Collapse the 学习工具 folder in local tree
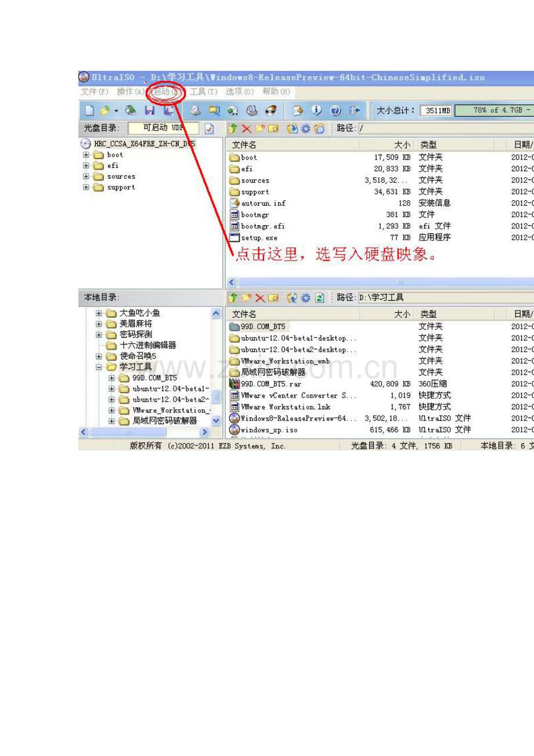The image size is (534, 756). tap(99, 367)
